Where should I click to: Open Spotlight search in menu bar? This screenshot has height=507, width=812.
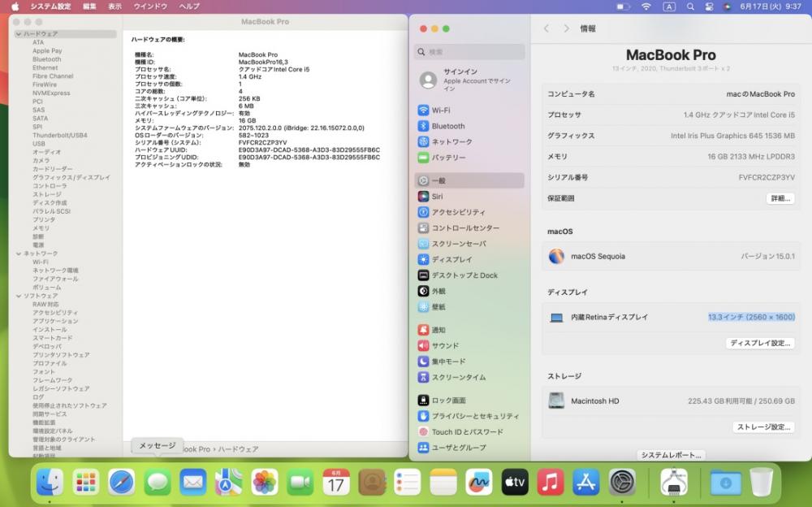[x=690, y=6]
